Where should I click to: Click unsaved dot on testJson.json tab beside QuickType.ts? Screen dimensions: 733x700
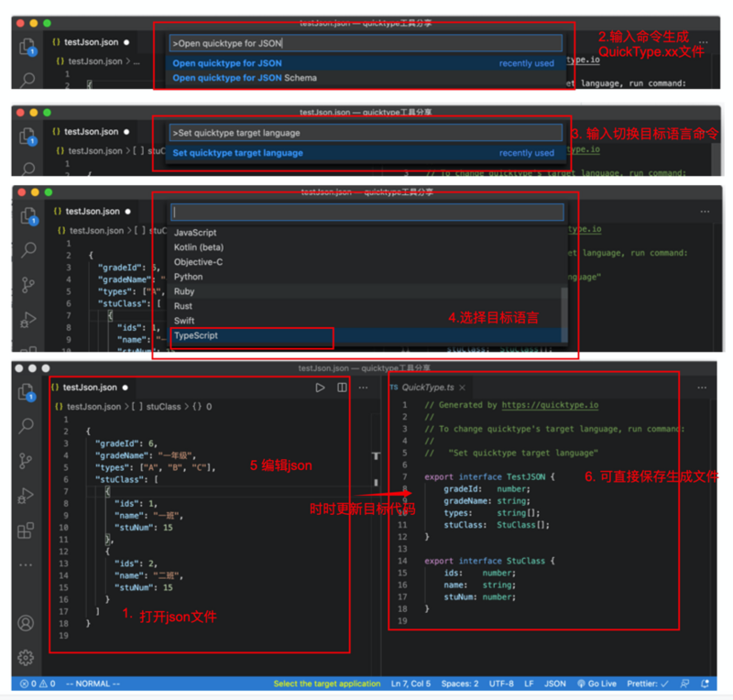pos(126,388)
